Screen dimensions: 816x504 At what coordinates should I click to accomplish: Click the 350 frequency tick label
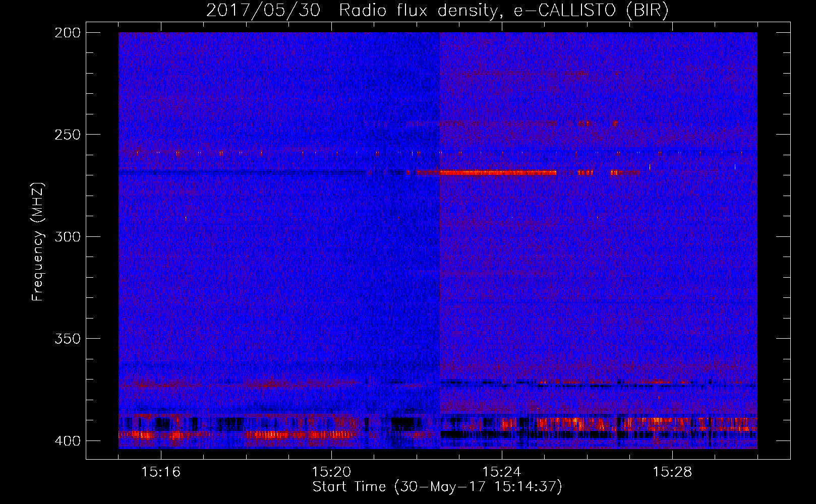click(67, 339)
